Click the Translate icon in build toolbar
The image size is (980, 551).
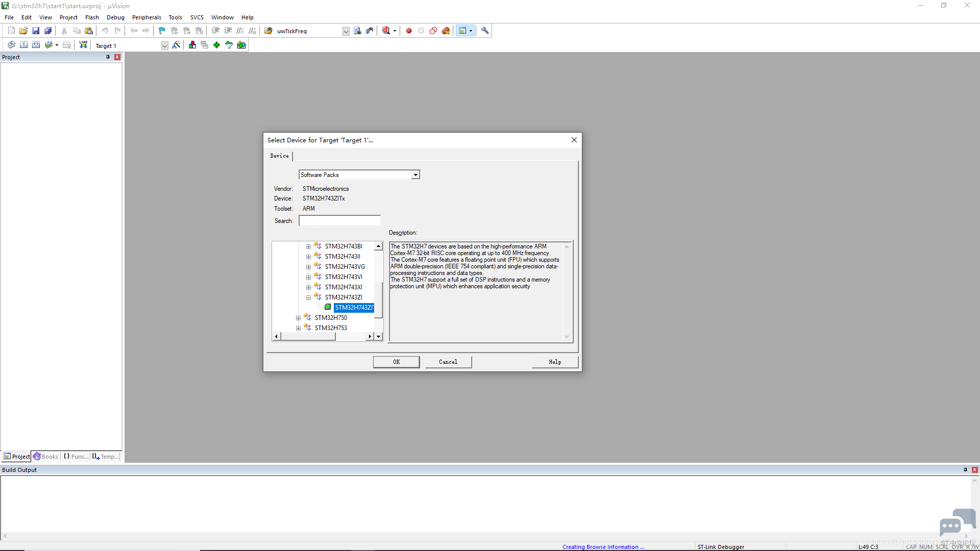11,45
